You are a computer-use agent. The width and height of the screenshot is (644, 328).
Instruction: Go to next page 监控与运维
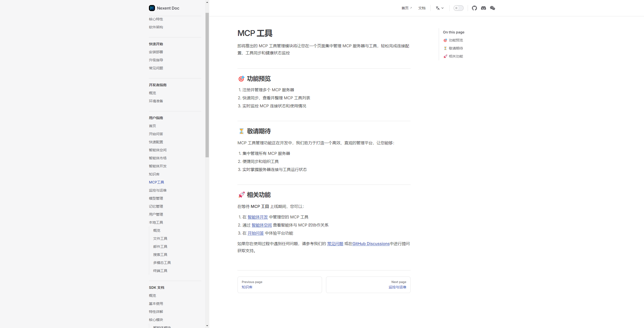(397, 287)
